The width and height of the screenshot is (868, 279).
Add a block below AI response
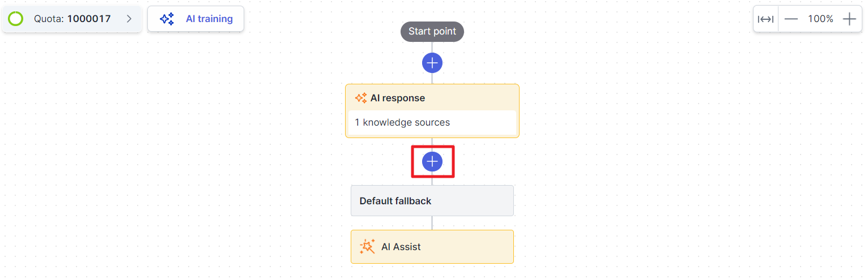(x=432, y=162)
